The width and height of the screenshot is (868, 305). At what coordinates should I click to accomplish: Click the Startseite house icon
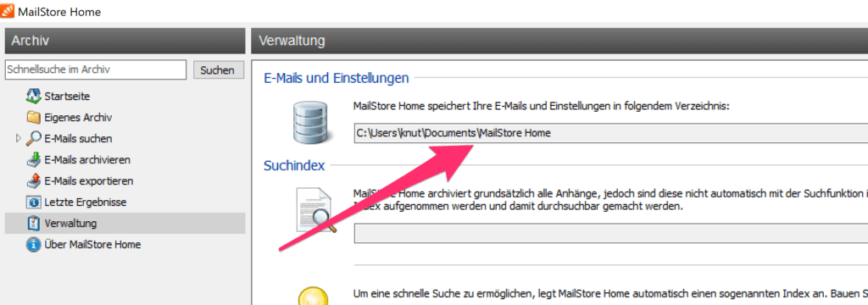[34, 97]
